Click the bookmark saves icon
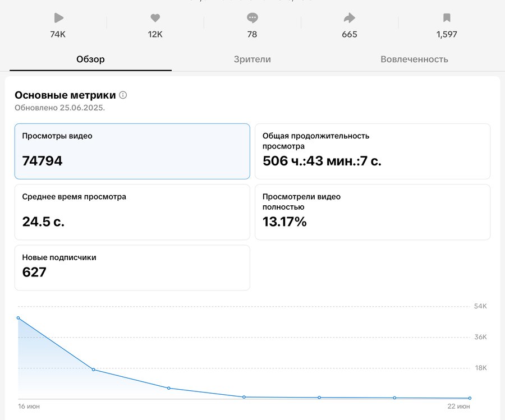The height and width of the screenshot is (420, 505). (x=447, y=18)
